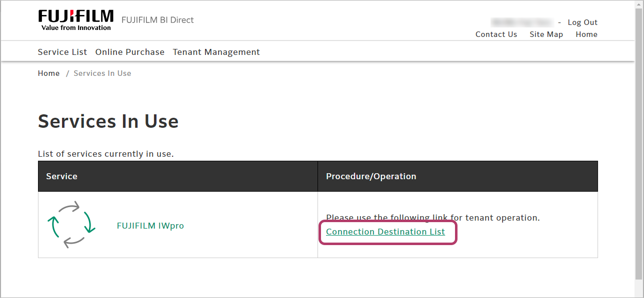View the Site Map

pyautogui.click(x=546, y=34)
